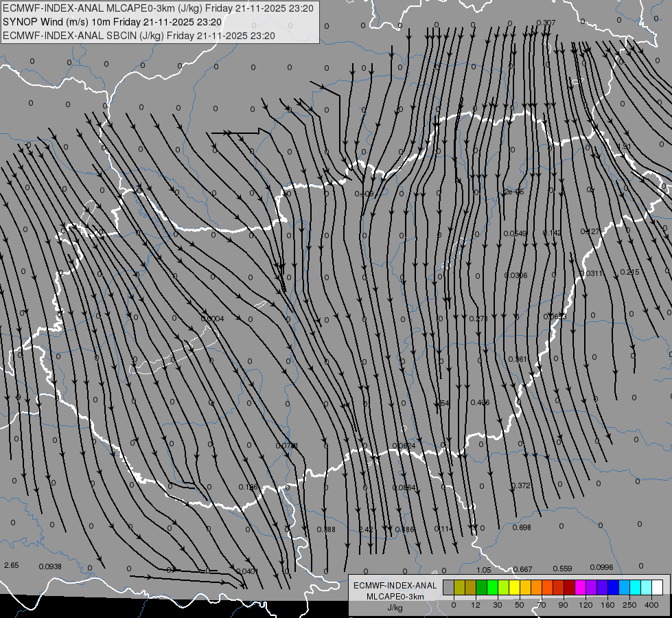Click the legend tick label 12

pyautogui.click(x=475, y=605)
